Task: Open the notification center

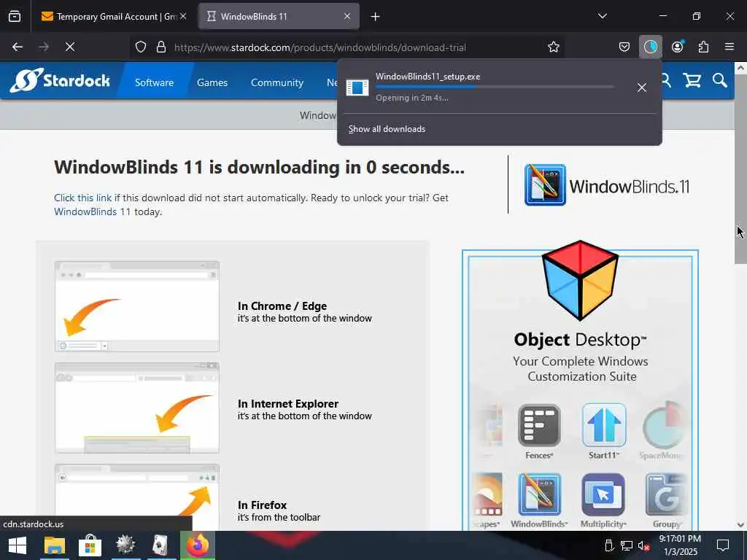Action: (x=723, y=545)
